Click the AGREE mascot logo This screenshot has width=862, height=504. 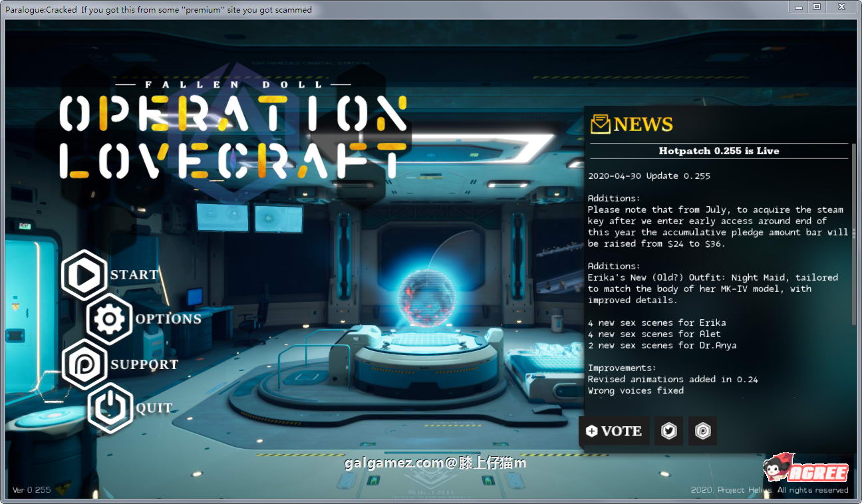(x=806, y=470)
